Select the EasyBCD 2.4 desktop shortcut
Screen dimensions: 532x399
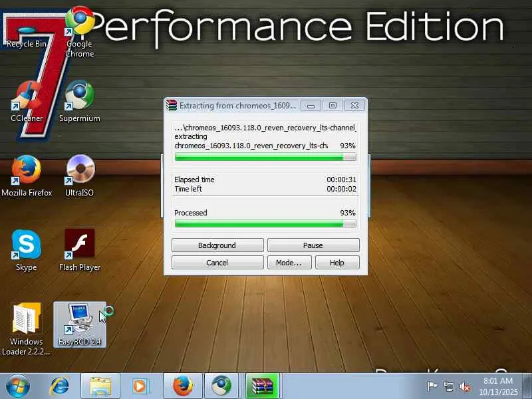tap(80, 325)
